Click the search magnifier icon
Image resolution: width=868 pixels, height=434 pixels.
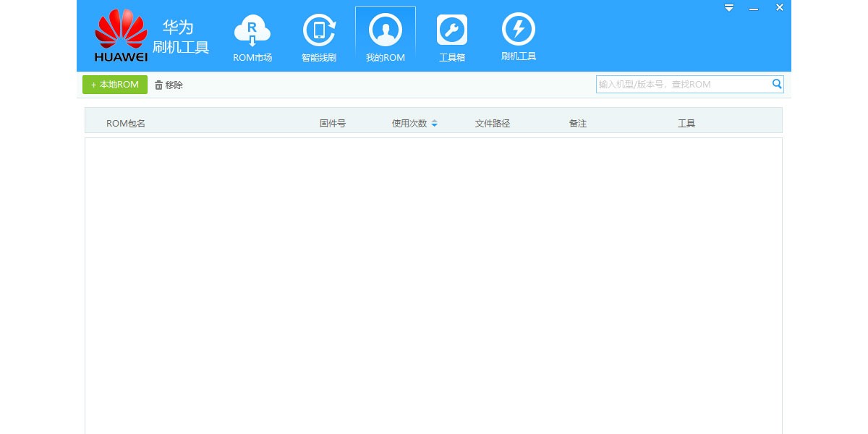coord(777,84)
